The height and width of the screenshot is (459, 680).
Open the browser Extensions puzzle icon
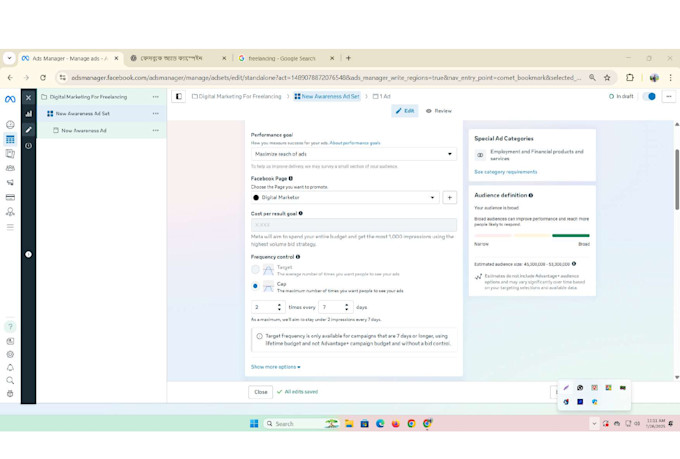[x=630, y=78]
